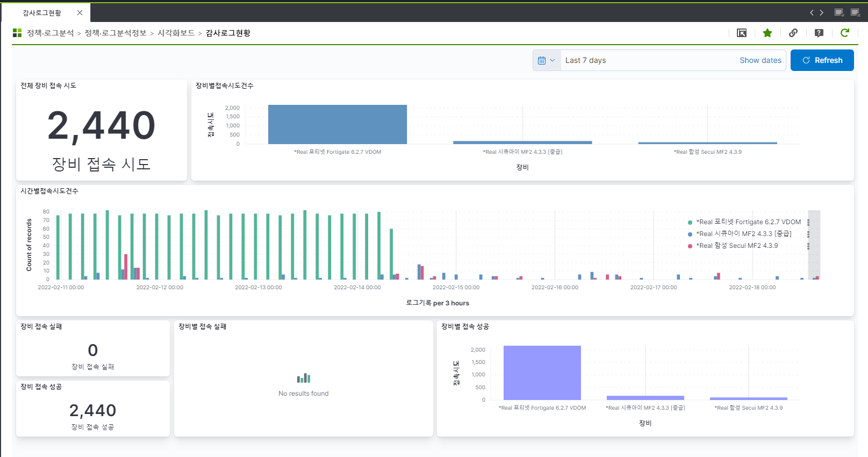Click the 장비별접속시도건수 panel title
Viewport: 868px width, 457px height.
(225, 85)
